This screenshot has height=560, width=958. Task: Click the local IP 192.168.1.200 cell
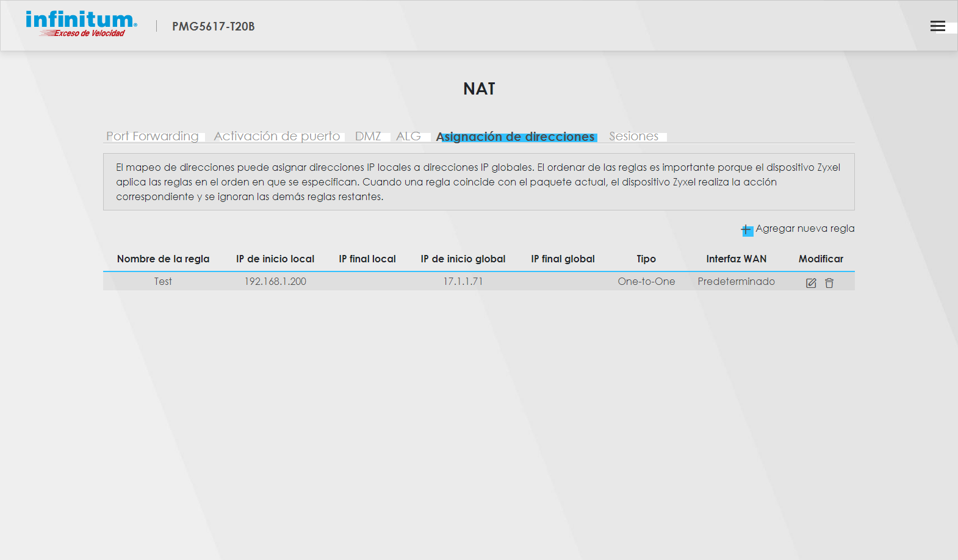275,281
